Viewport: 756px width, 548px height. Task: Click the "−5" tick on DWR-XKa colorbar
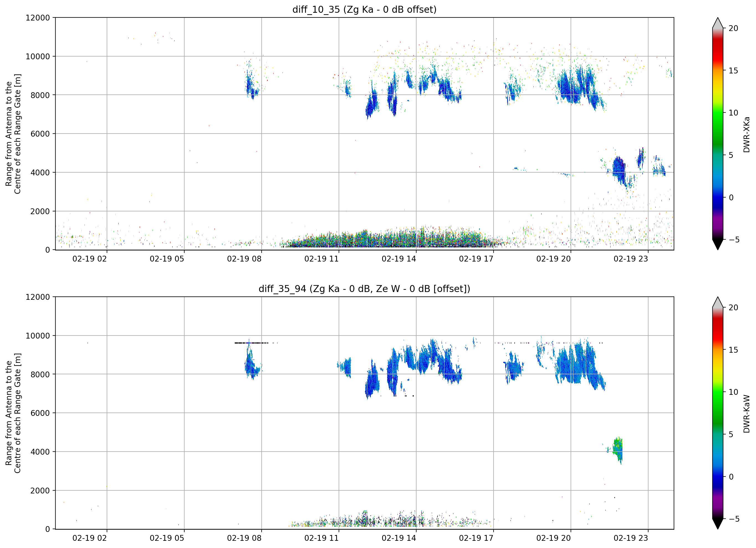(x=734, y=240)
